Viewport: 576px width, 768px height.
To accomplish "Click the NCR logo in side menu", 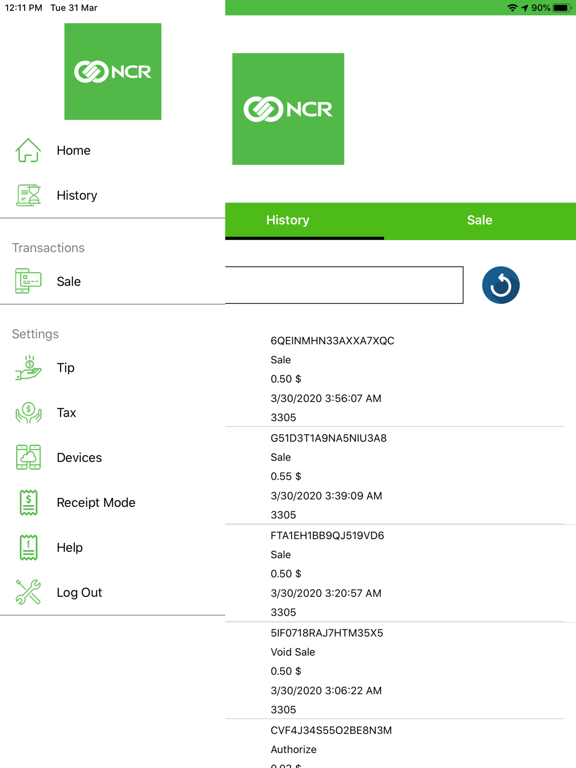I will [x=113, y=72].
